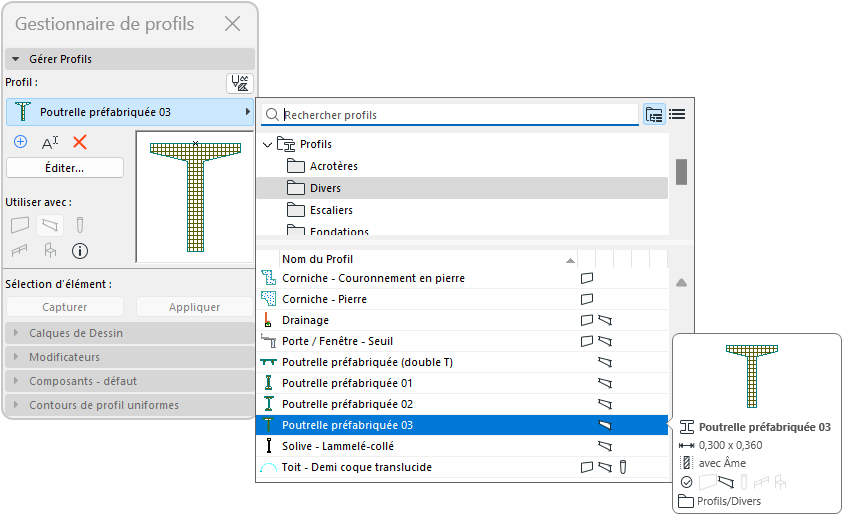Click beam icon in Drainage row
Image resolution: width=843 pixels, height=515 pixels.
(x=605, y=320)
